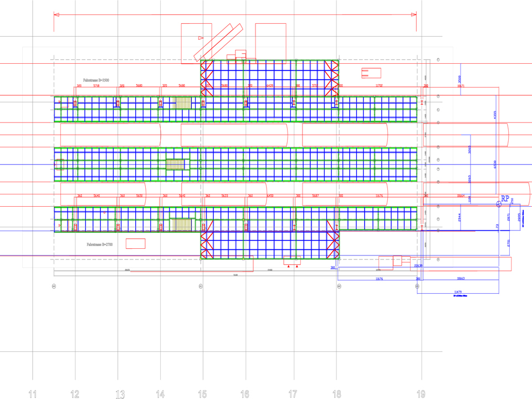
Task: Click grid axis label 17
Action: pos(293,394)
